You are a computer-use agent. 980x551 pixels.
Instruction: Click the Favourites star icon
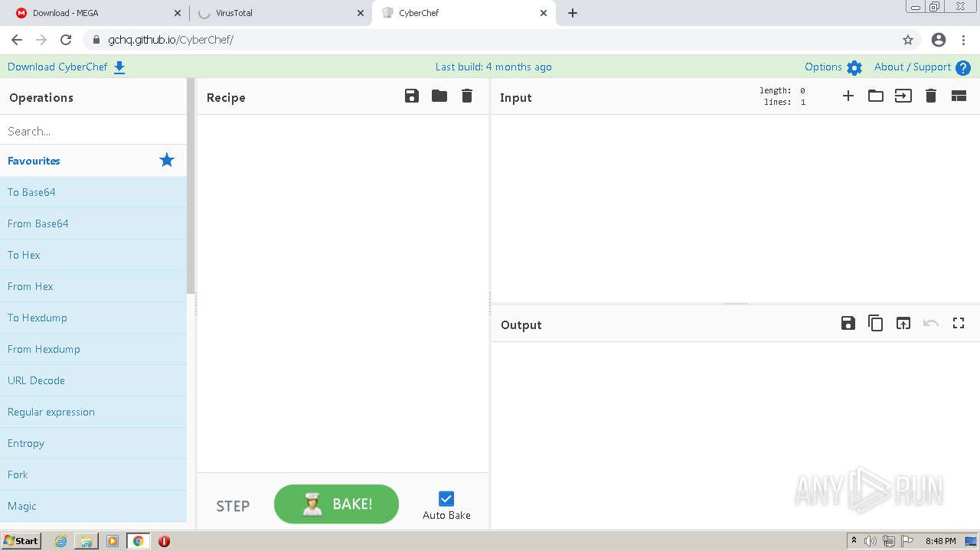point(167,160)
